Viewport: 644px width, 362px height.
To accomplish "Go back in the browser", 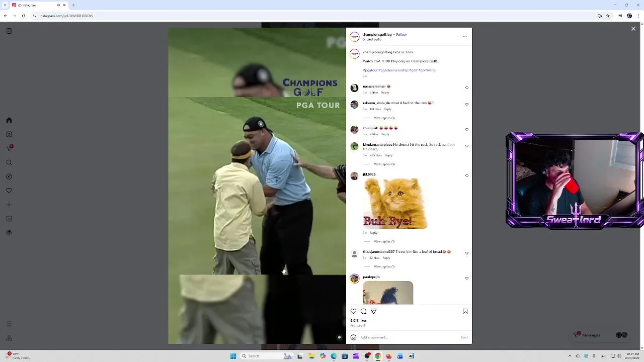I will (x=6, y=16).
